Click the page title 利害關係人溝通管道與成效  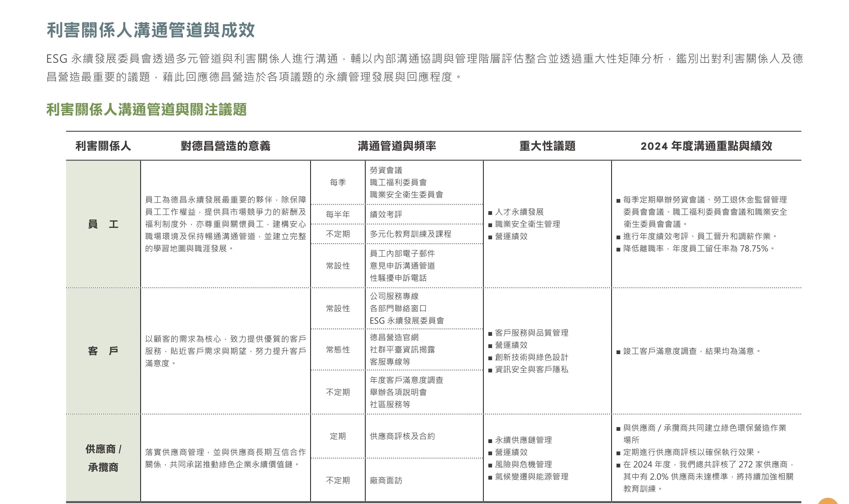pyautogui.click(x=150, y=30)
